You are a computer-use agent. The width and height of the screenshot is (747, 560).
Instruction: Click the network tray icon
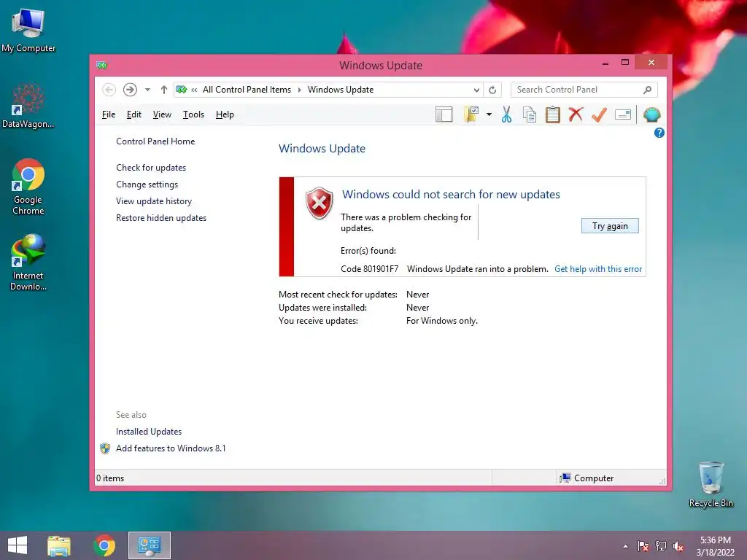(661, 546)
